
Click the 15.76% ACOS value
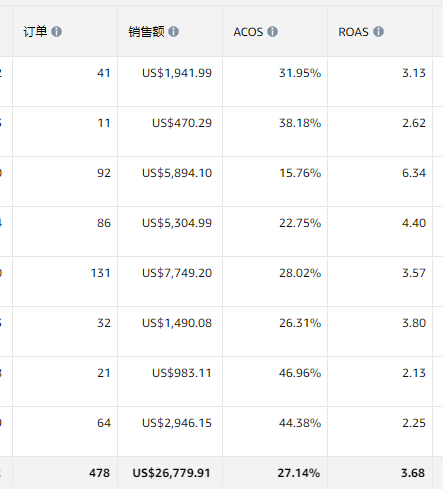300,173
